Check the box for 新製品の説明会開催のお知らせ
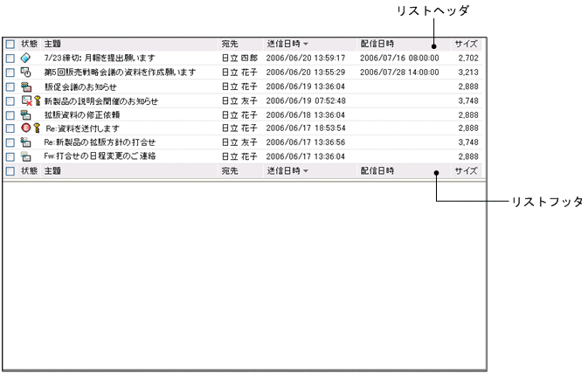Screen dimensions: 588x373 tap(10, 101)
